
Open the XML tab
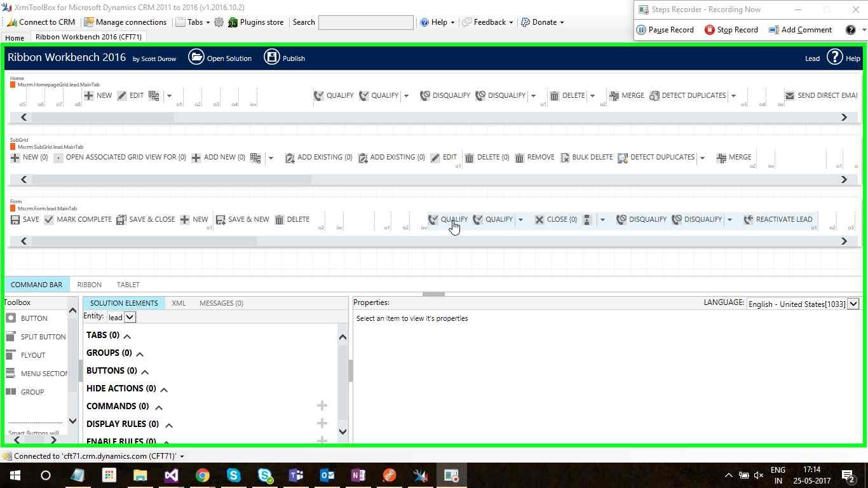[x=179, y=303]
